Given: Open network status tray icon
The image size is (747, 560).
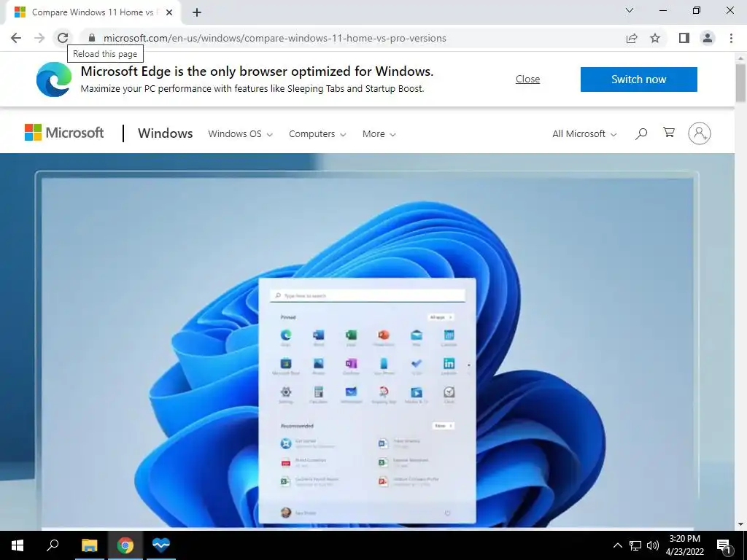Looking at the screenshot, I should point(635,545).
